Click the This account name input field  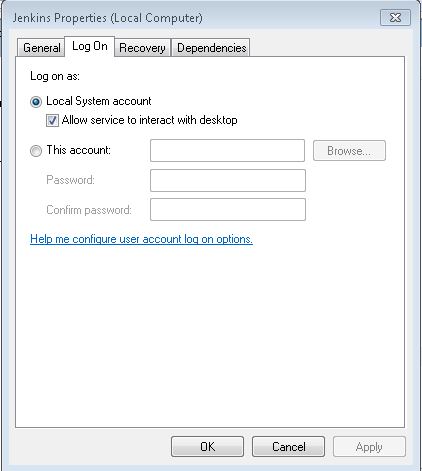227,151
